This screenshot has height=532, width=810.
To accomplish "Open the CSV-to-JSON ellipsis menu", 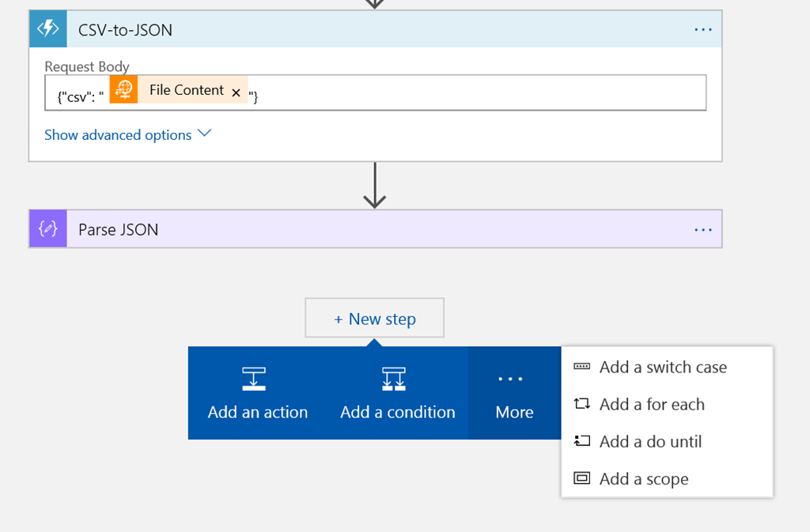I will click(702, 29).
